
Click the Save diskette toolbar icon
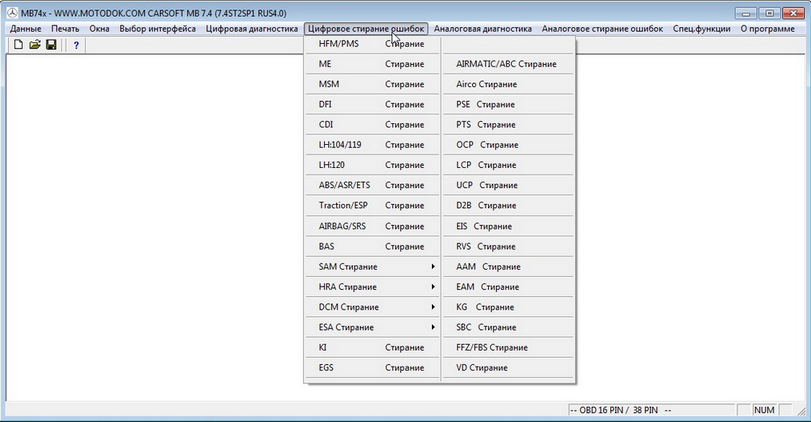[x=50, y=45]
